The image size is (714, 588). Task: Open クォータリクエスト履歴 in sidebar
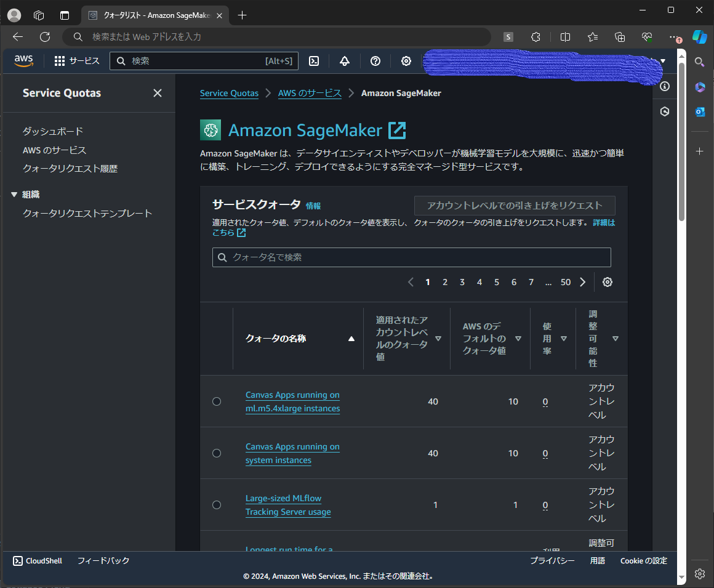click(70, 169)
